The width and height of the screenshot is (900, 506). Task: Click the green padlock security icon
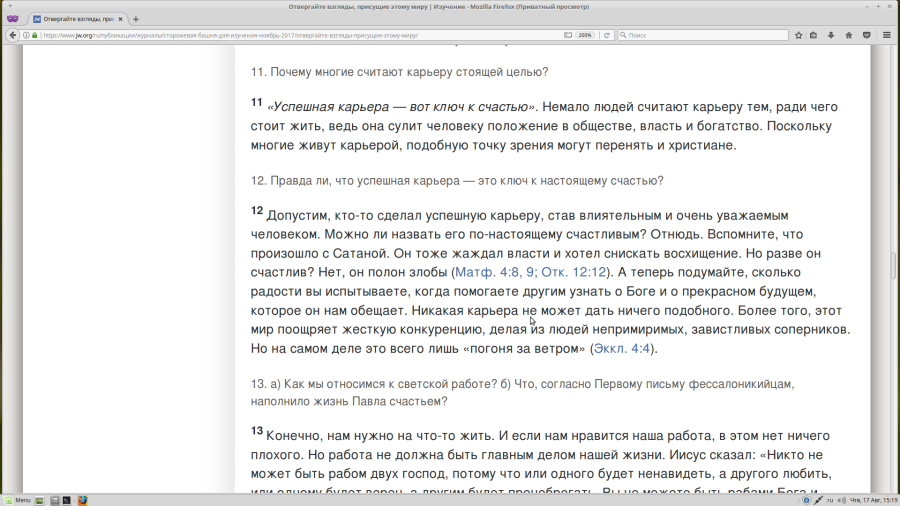(x=34, y=35)
